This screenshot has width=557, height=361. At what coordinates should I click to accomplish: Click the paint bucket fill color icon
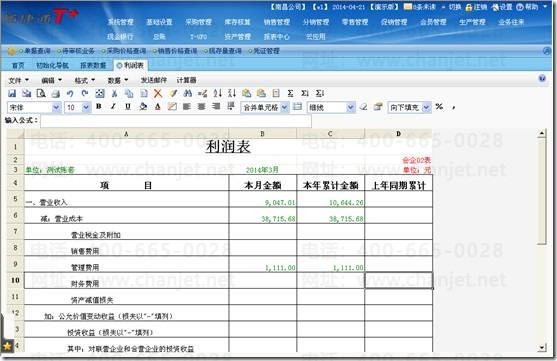click(143, 107)
